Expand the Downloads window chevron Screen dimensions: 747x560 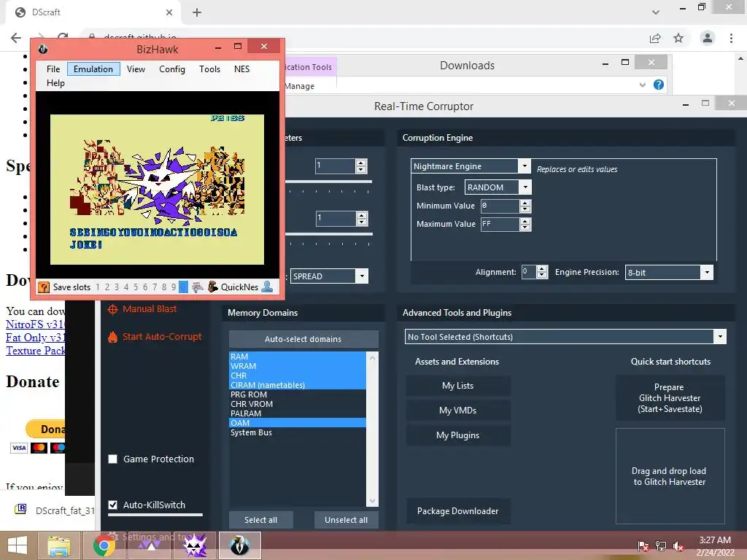[642, 85]
